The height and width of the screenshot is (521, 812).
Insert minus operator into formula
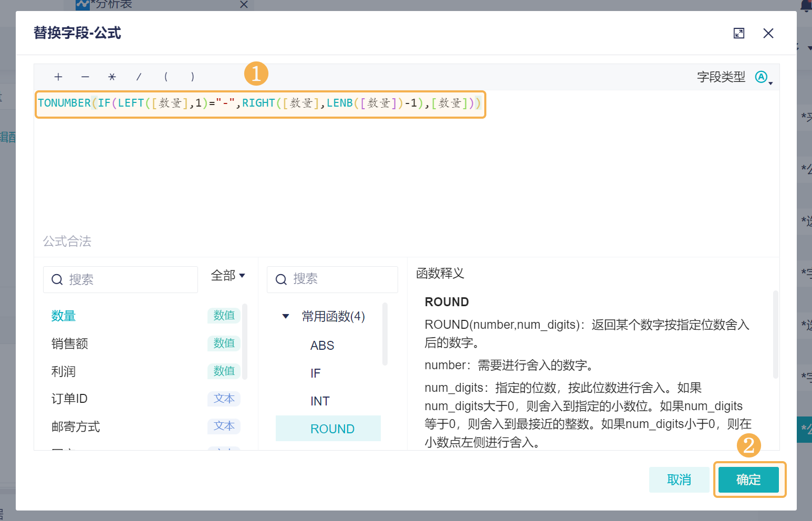(x=85, y=77)
